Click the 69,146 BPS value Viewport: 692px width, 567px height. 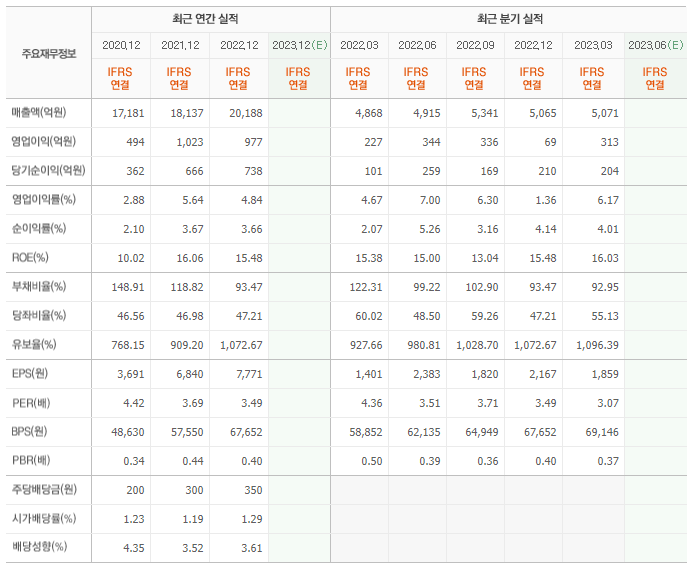[602, 432]
